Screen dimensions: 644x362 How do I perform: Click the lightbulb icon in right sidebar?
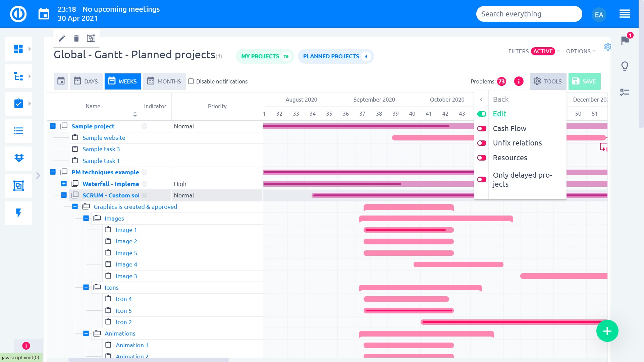(625, 66)
